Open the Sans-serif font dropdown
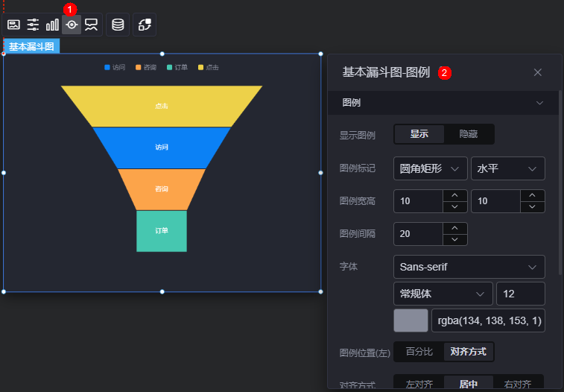564x392 pixels. tap(469, 267)
